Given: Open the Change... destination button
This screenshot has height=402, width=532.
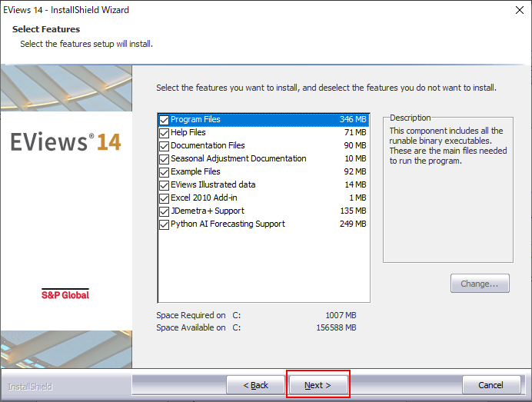Looking at the screenshot, I should [480, 284].
